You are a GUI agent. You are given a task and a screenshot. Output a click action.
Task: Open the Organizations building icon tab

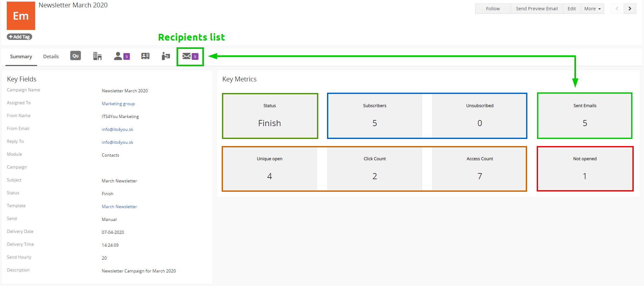97,56
